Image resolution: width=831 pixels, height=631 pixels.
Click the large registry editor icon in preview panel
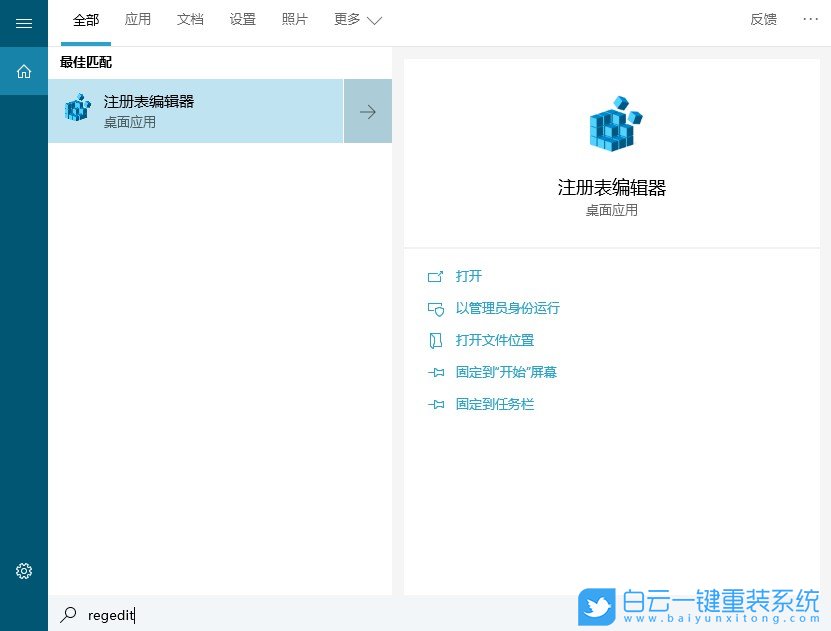click(612, 123)
